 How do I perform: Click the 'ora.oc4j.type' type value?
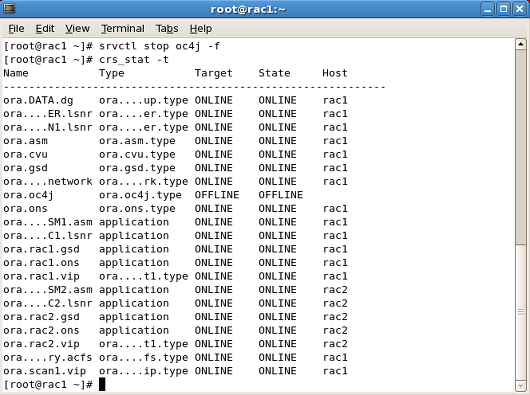pos(140,195)
